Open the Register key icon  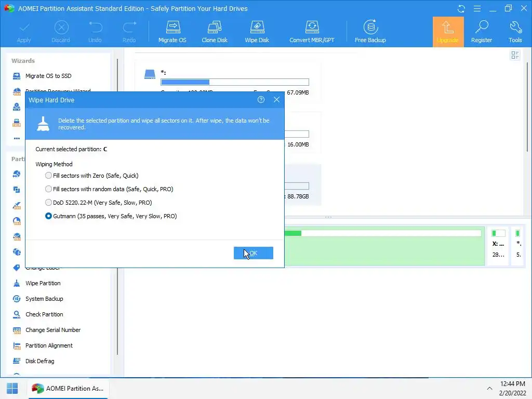click(x=482, y=27)
